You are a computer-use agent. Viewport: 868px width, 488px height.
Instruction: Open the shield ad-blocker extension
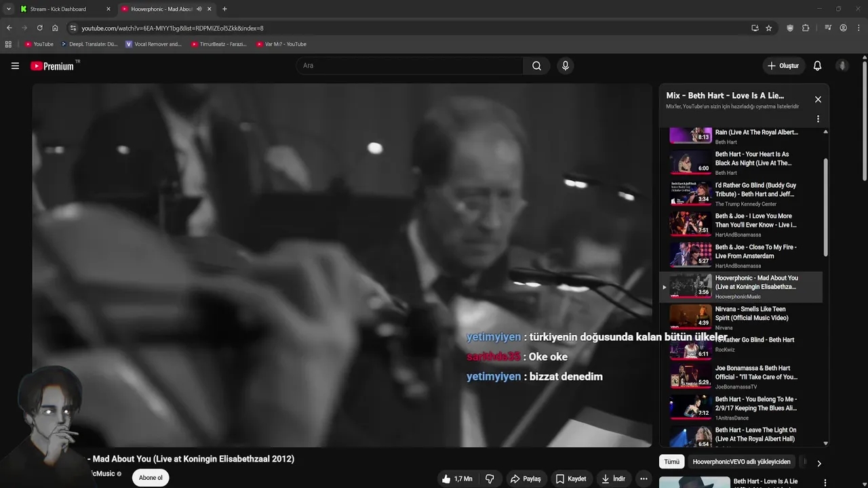790,28
